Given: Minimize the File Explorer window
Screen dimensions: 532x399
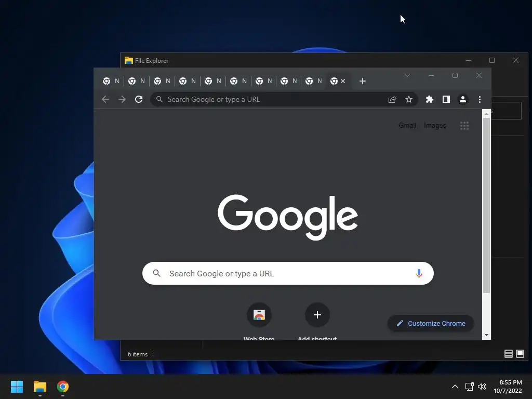Looking at the screenshot, I should (x=469, y=60).
